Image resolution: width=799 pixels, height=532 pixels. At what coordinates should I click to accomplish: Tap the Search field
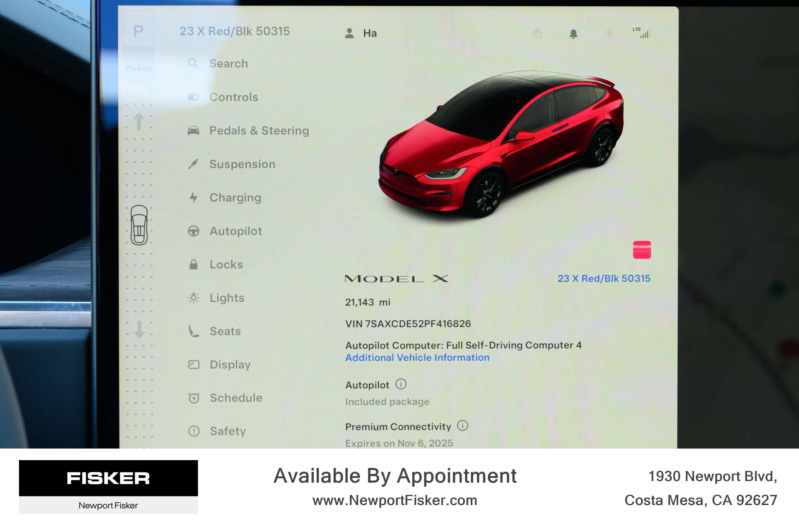228,64
